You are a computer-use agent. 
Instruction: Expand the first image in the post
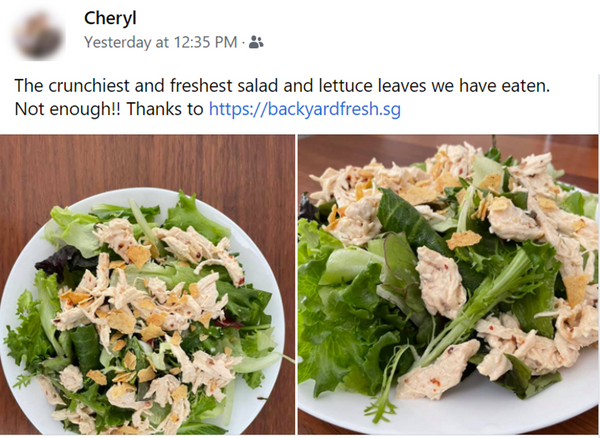coord(146,286)
